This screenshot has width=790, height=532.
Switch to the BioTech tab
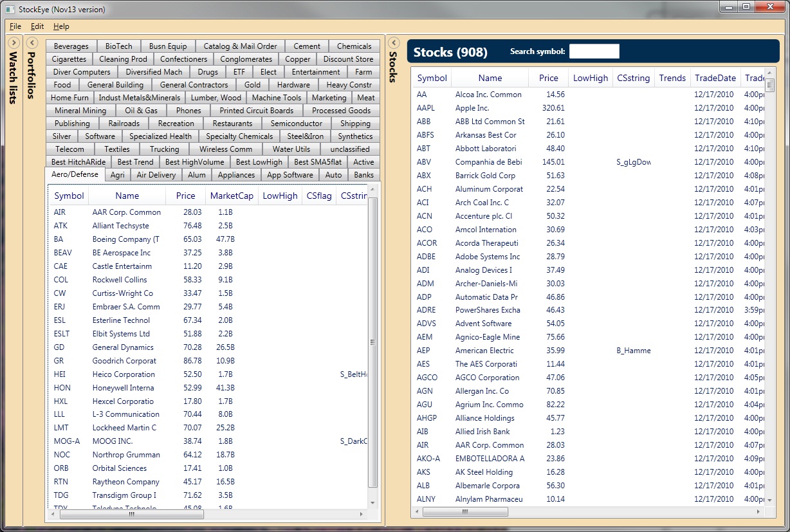[119, 46]
